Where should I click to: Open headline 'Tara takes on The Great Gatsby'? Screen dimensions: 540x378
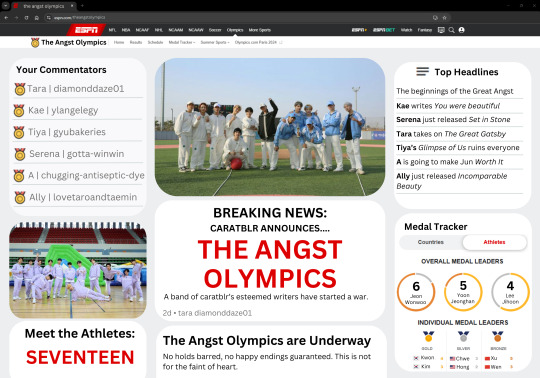451,134
